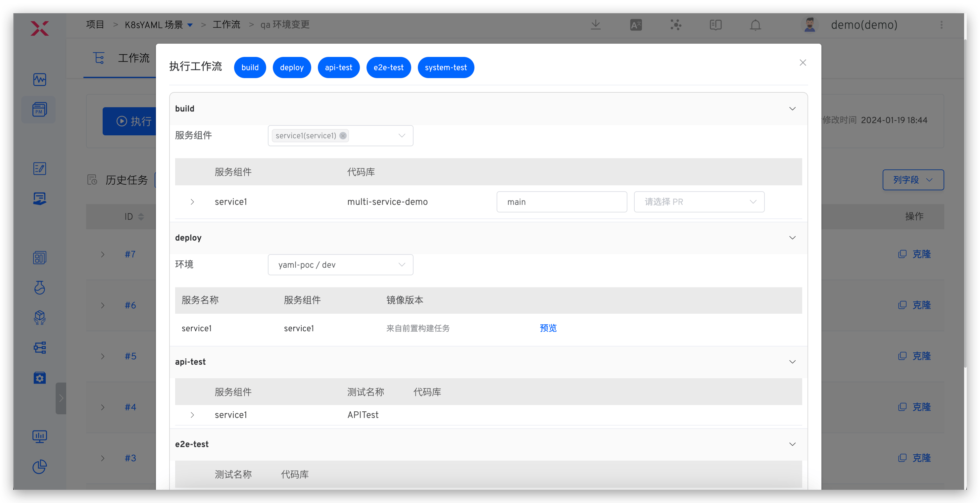The height and width of the screenshot is (503, 980).
Task: Remove the service1(service1) tag
Action: [x=343, y=136]
